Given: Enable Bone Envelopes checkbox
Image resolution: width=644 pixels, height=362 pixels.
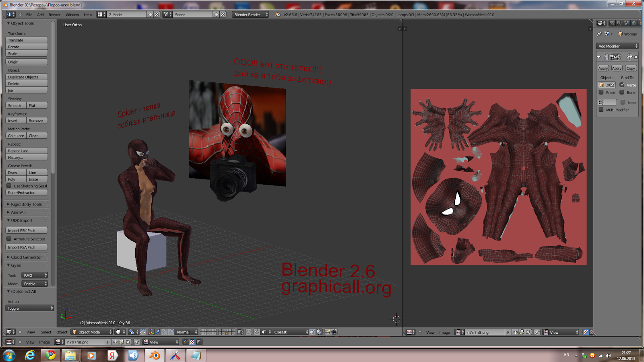Looking at the screenshot, I should click(622, 92).
